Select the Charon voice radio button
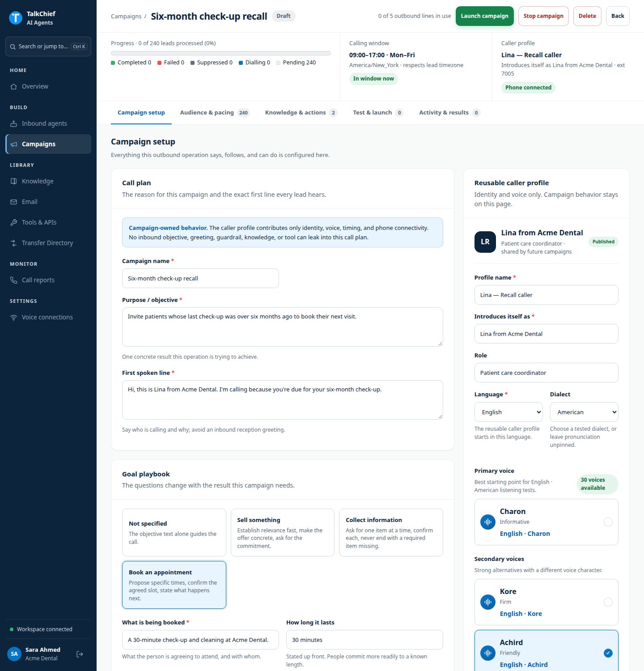This screenshot has height=671, width=644. pyautogui.click(x=608, y=522)
